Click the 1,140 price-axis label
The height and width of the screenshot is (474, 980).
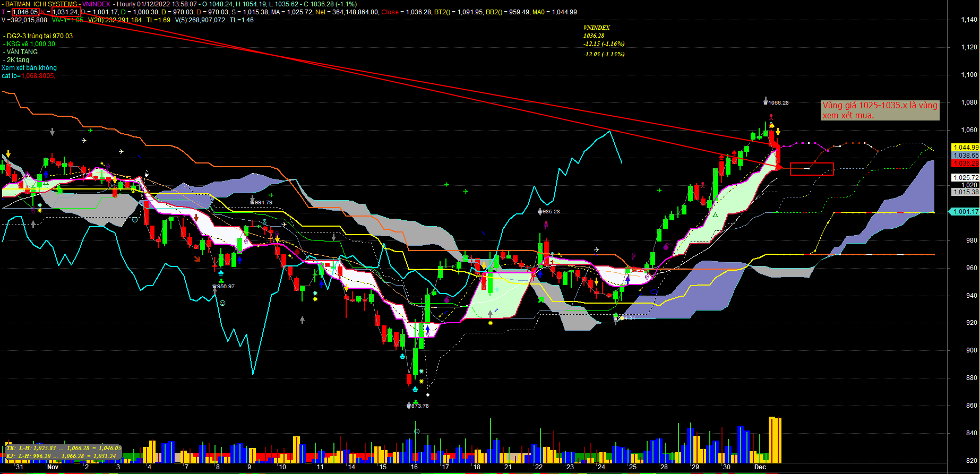(x=969, y=20)
